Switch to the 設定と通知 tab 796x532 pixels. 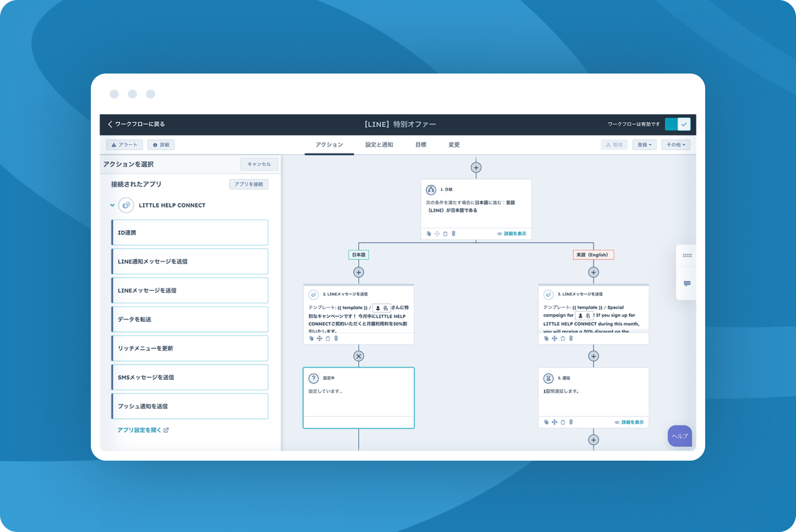[x=379, y=145]
